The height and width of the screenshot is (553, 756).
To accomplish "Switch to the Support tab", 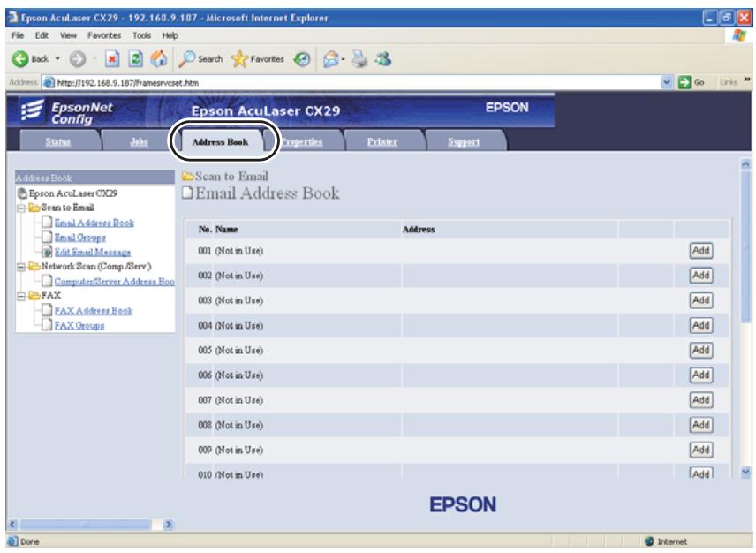I will point(464,141).
